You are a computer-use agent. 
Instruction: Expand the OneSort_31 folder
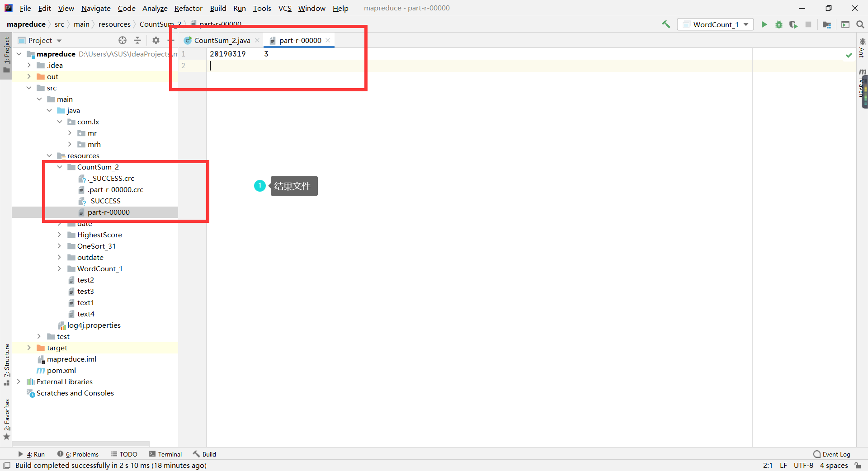click(59, 246)
